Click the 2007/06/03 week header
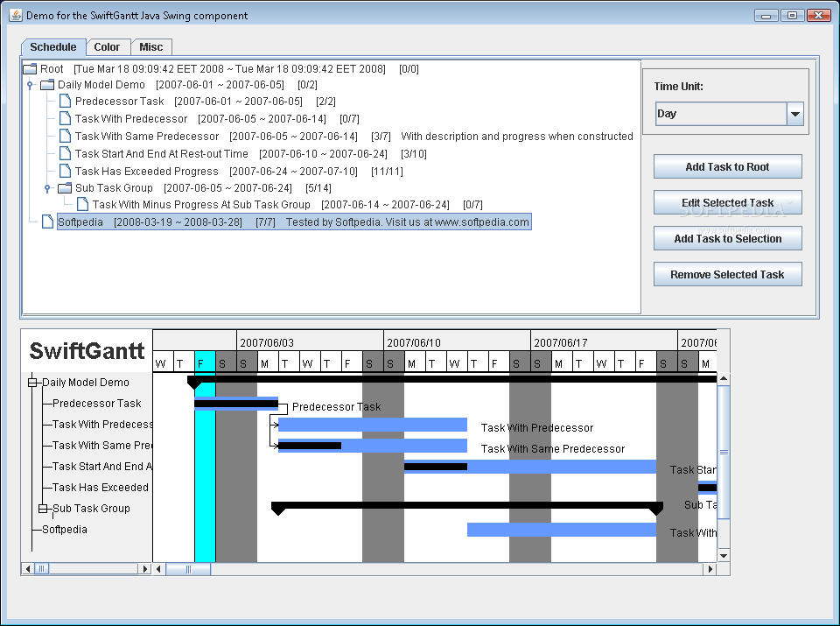Viewport: 840px width, 626px height. tap(310, 341)
